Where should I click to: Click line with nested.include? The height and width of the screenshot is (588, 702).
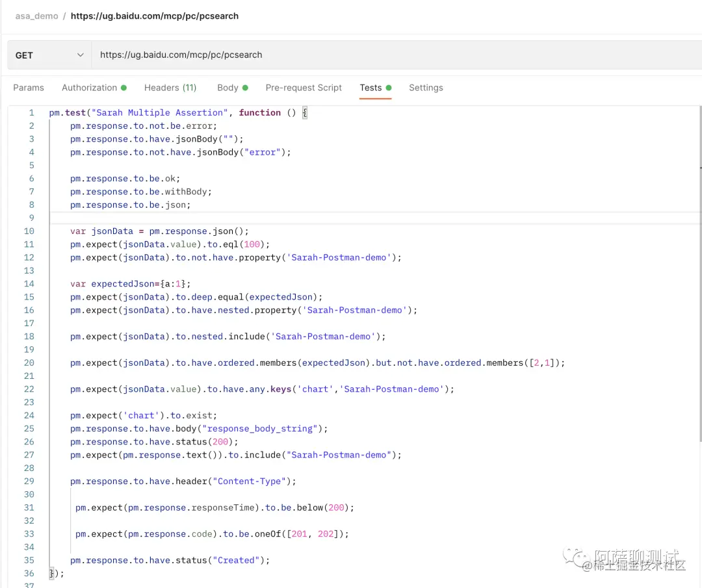pyautogui.click(x=228, y=337)
